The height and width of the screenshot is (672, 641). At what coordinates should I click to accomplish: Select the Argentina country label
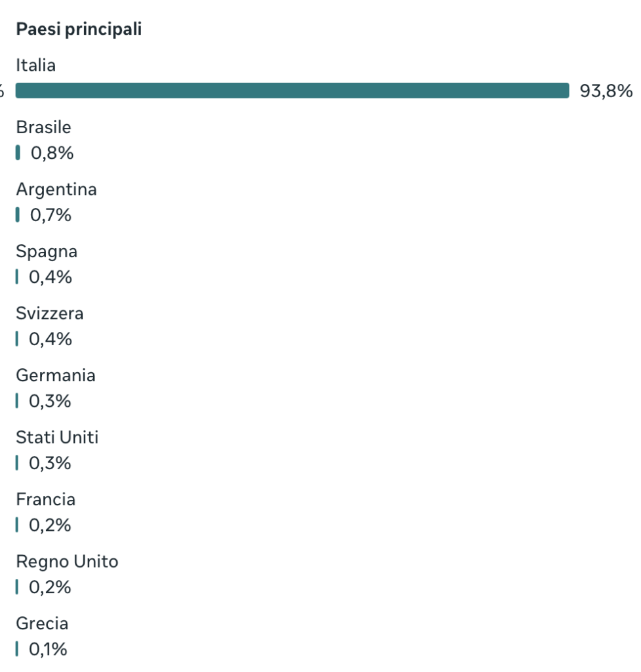point(56,190)
